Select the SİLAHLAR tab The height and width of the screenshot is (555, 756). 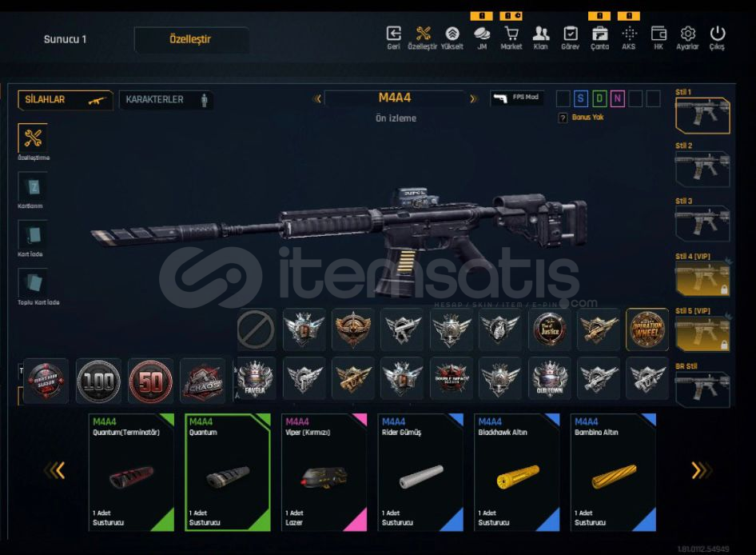coord(65,100)
